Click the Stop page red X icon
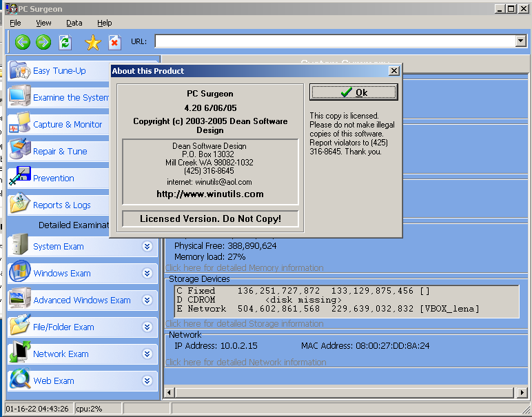This screenshot has height=417, width=532. (114, 43)
